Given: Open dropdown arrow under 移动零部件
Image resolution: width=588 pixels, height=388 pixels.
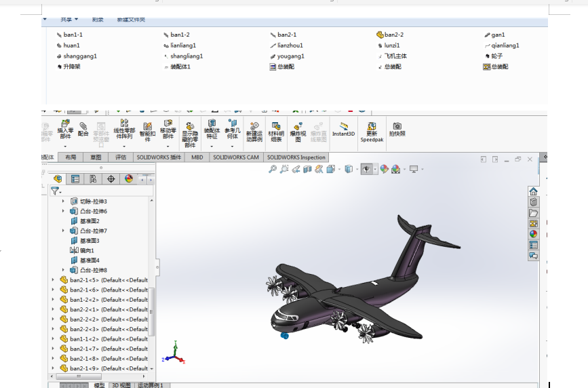Looking at the screenshot, I should click(x=168, y=147).
